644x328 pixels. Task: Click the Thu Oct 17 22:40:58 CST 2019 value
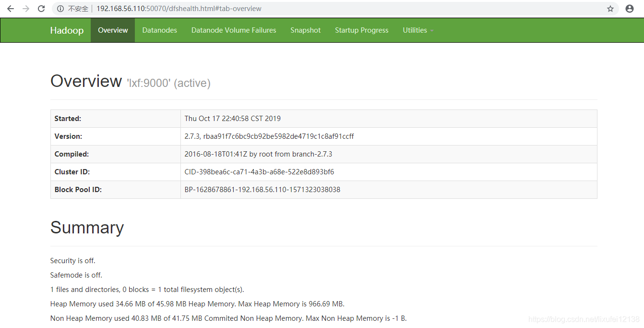point(233,119)
